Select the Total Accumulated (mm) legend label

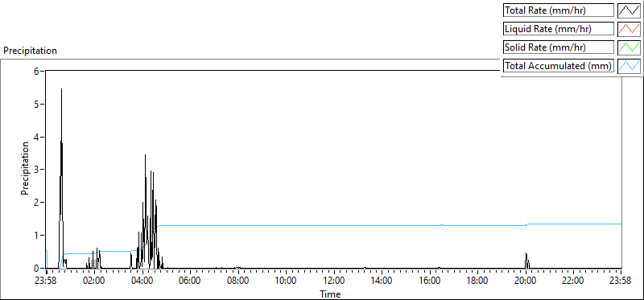coord(559,66)
